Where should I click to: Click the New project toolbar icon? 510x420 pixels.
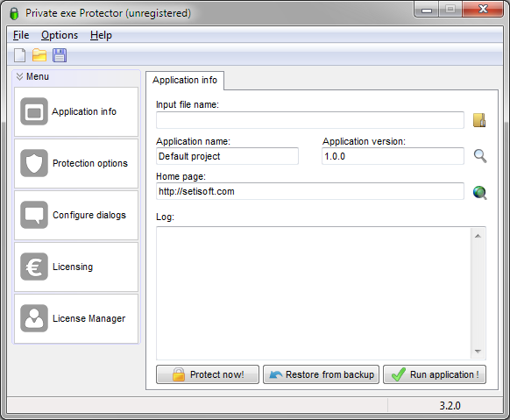20,55
